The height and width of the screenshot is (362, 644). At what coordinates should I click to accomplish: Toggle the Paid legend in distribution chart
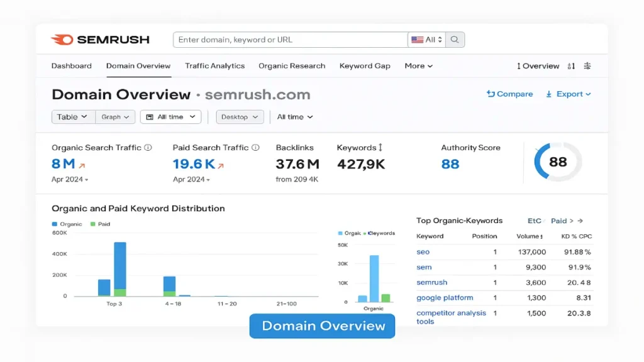[x=100, y=224]
